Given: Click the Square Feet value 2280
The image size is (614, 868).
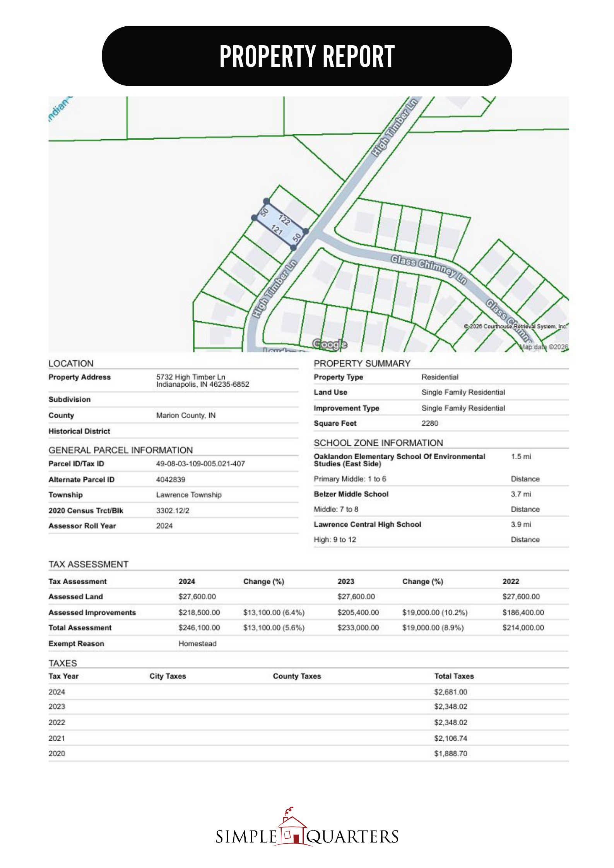Looking at the screenshot, I should 430,423.
